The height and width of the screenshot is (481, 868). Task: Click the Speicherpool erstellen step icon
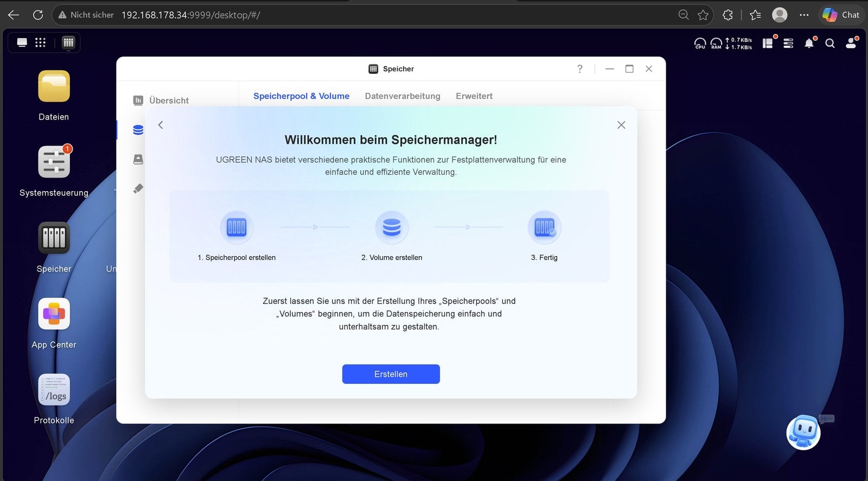point(237,227)
